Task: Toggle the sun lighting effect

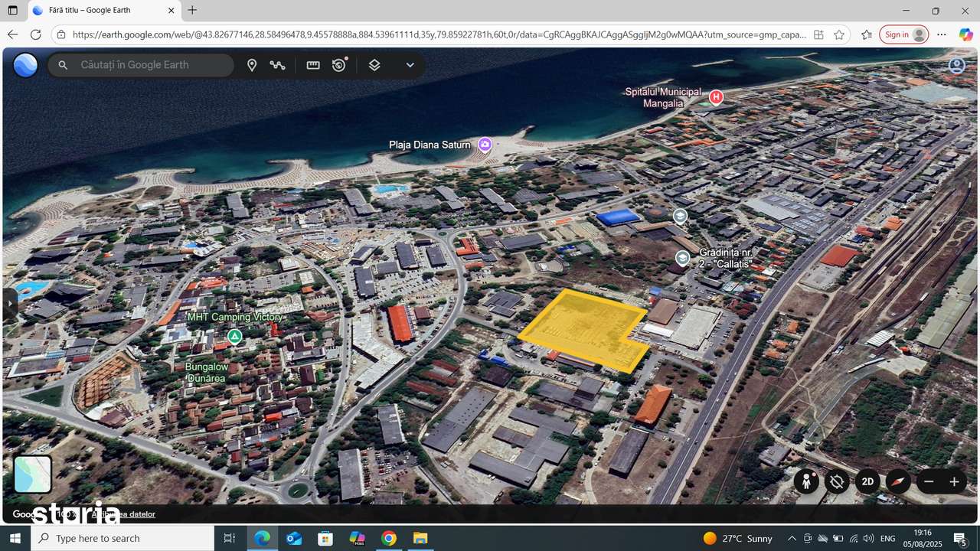Action: [837, 481]
